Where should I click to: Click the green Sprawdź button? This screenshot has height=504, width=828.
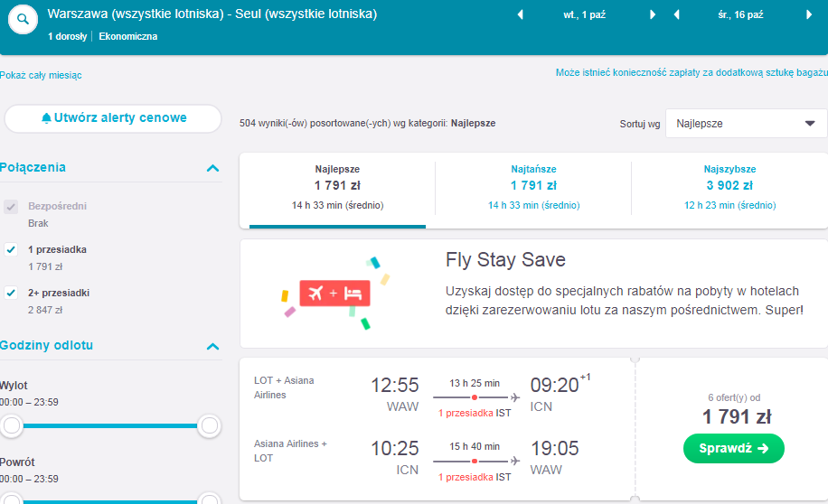click(x=733, y=449)
